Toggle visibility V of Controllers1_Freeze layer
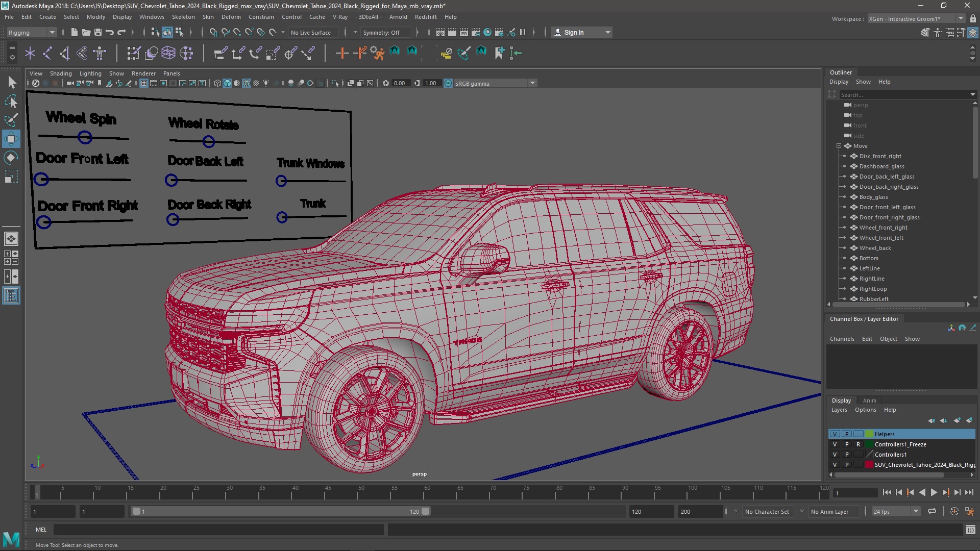This screenshot has width=980, height=551. tap(835, 444)
